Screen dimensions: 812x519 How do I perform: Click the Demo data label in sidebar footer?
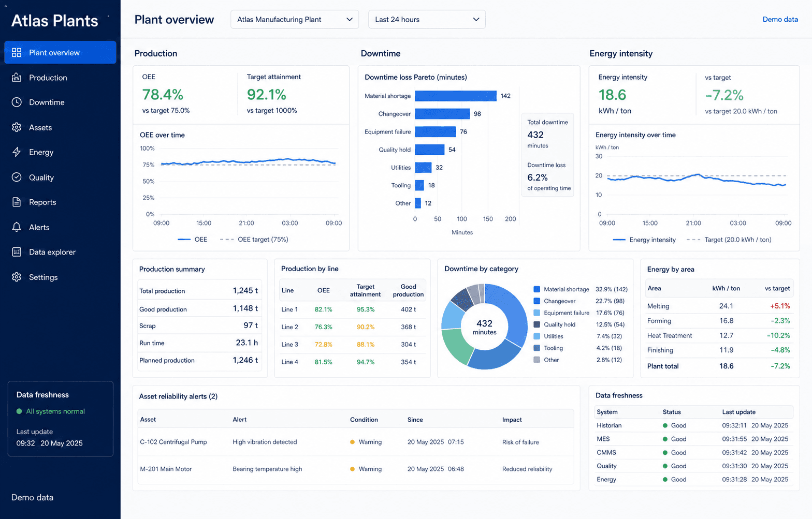point(32,497)
